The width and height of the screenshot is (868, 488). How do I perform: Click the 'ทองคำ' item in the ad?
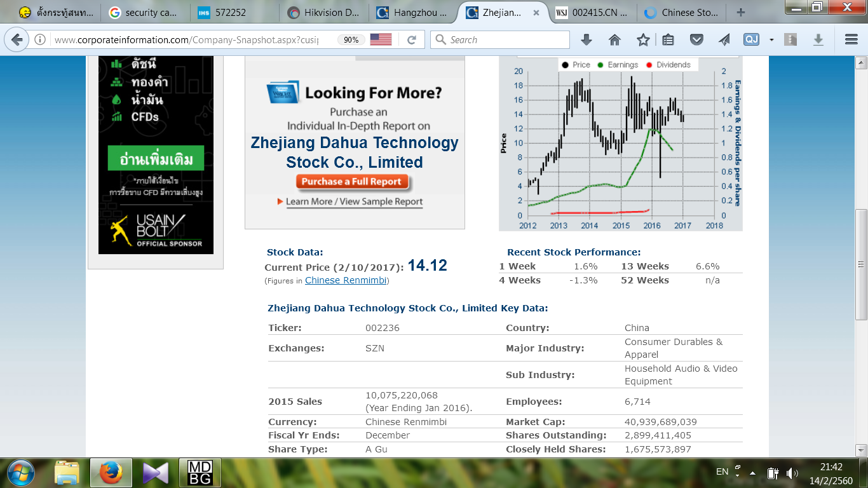click(x=150, y=83)
